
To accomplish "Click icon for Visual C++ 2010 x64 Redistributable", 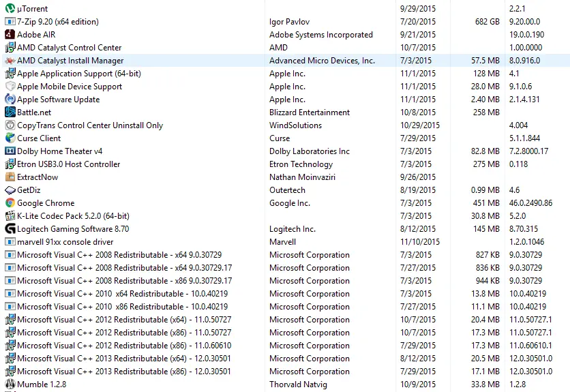I will point(10,293).
